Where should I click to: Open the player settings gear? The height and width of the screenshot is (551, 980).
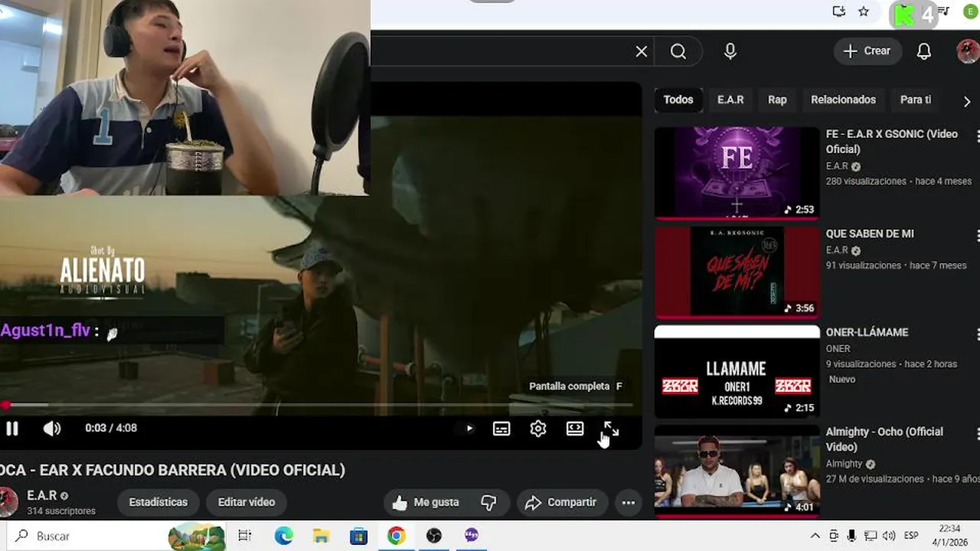[538, 429]
